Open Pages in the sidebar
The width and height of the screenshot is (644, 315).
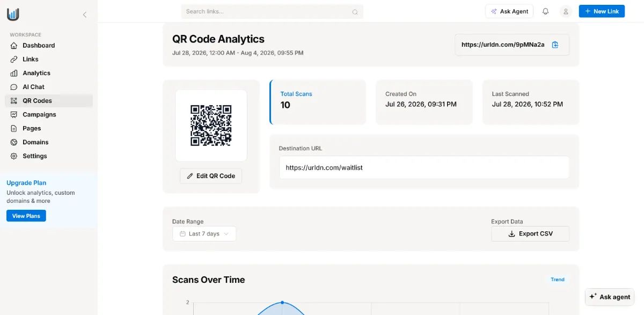[x=48, y=128]
